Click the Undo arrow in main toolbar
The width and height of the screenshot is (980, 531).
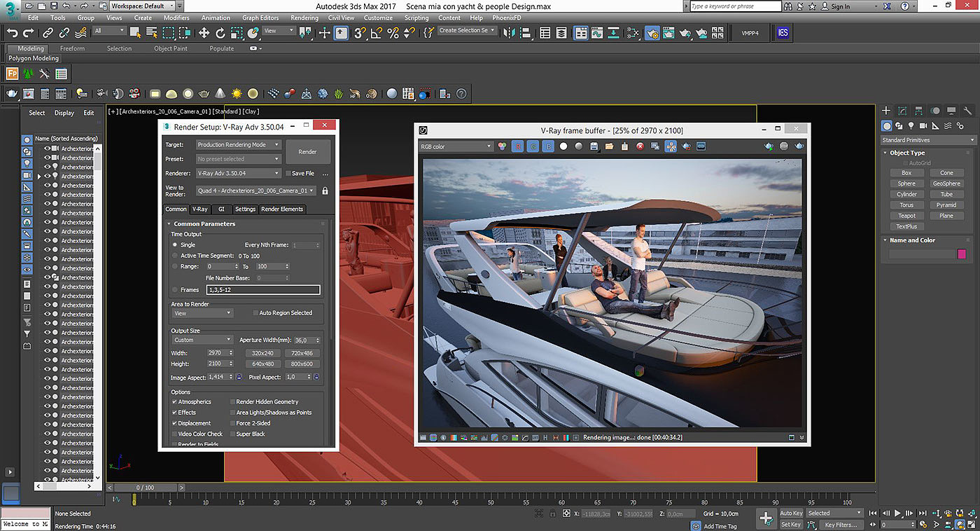click(12, 33)
